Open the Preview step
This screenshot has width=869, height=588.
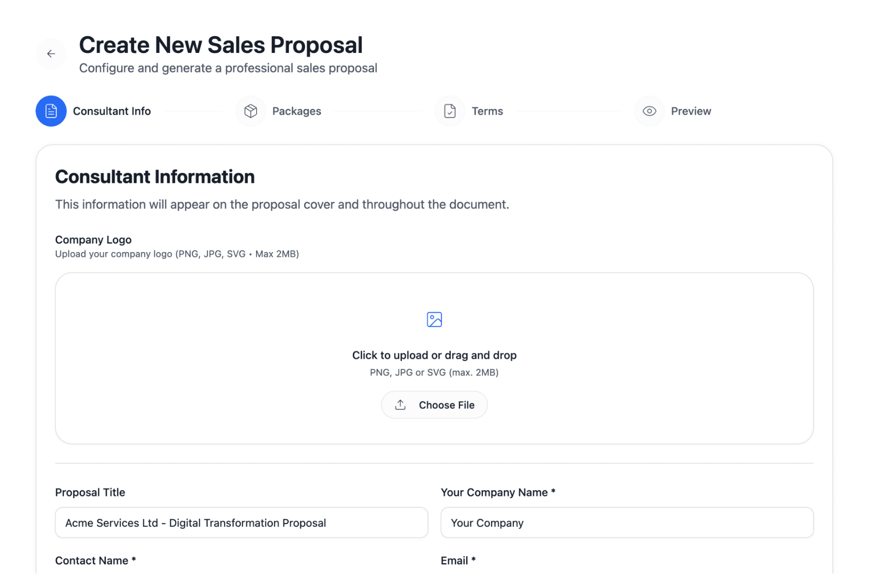click(691, 111)
